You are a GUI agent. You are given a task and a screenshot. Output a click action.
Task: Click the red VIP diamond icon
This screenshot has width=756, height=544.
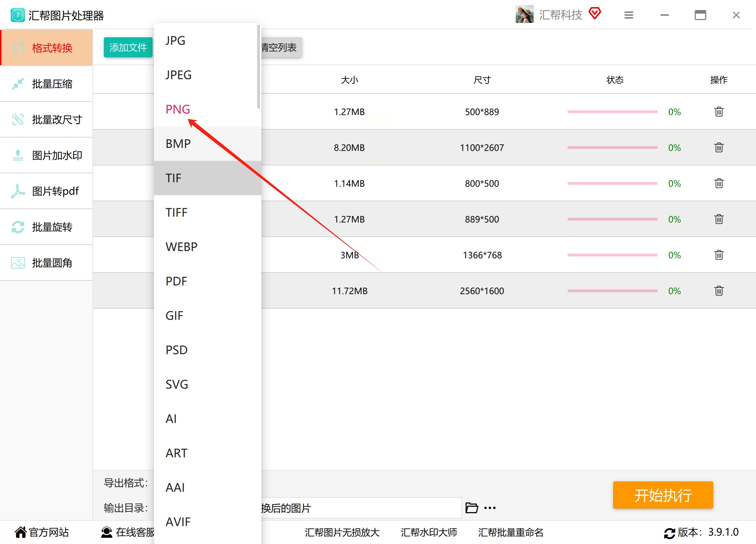[x=595, y=14]
